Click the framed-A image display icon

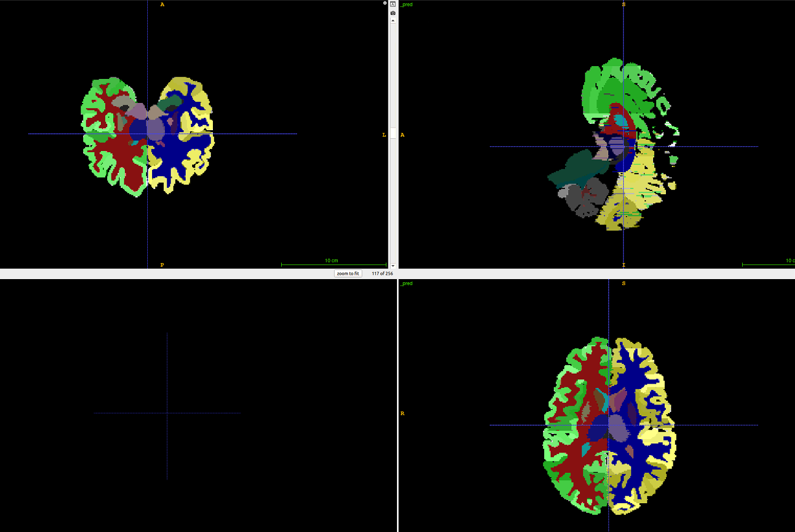(393, 3)
